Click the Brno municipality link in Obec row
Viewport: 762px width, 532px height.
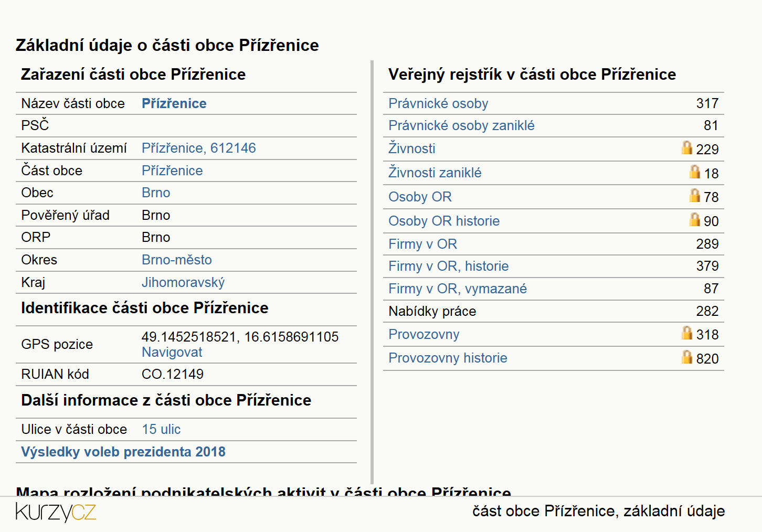pos(156,193)
